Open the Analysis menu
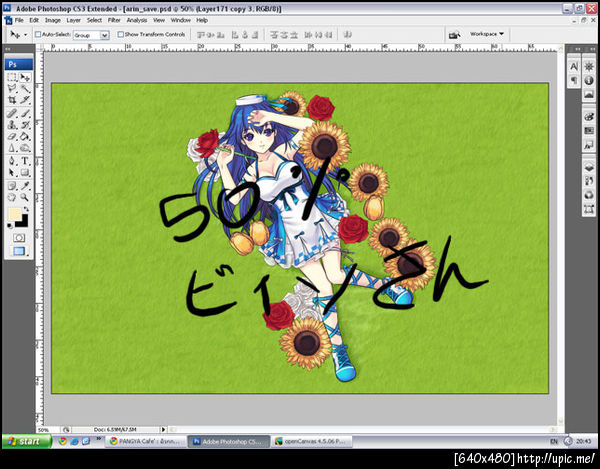600x469 pixels. click(137, 20)
